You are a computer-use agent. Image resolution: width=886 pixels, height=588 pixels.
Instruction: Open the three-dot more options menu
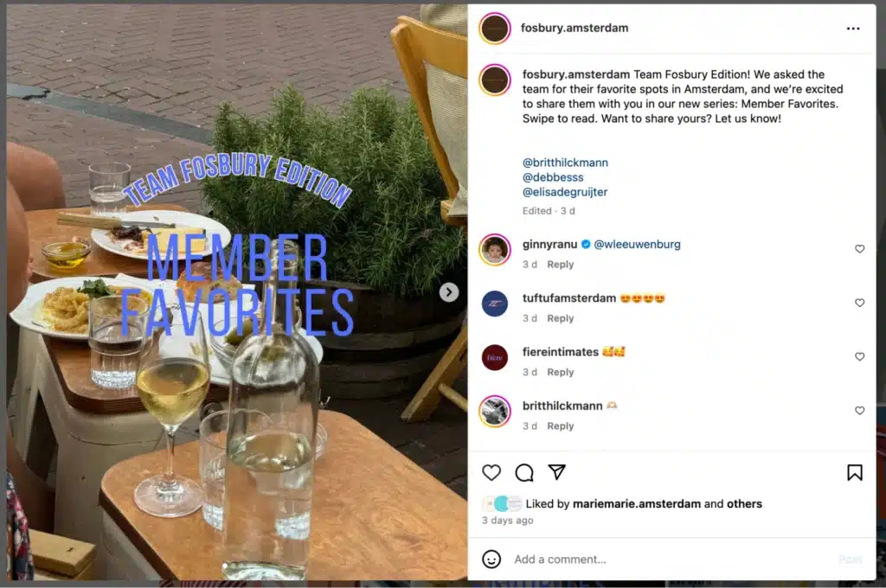tap(852, 29)
